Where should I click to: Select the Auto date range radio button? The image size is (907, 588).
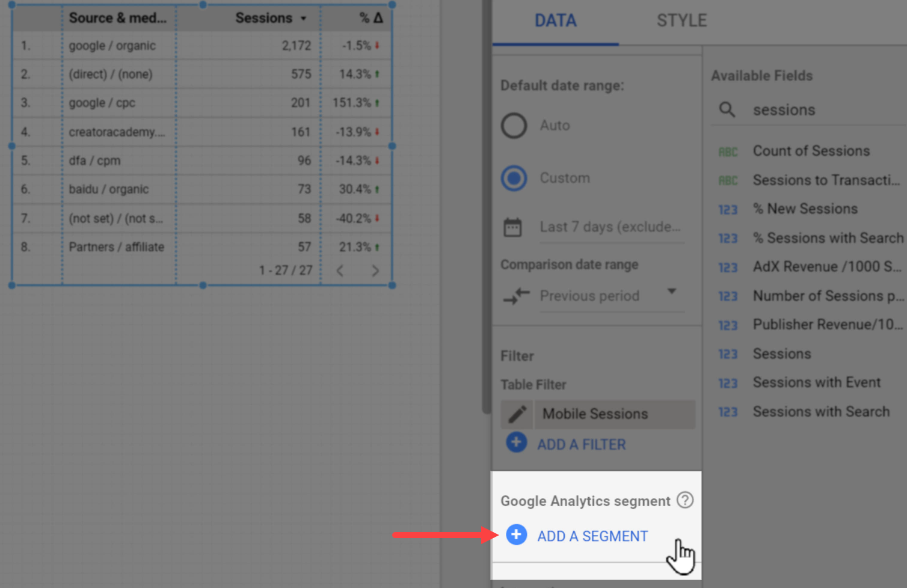[x=514, y=126]
